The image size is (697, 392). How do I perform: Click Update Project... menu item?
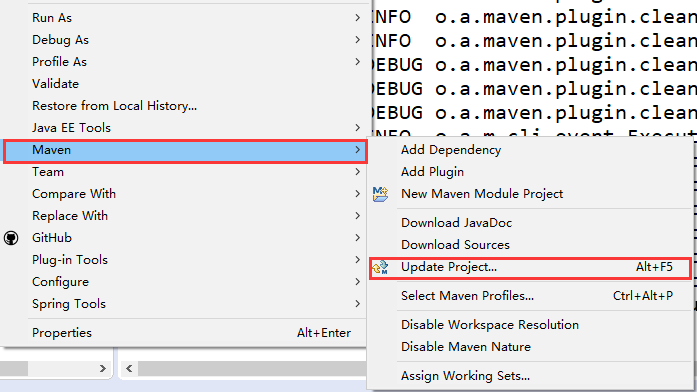[x=531, y=268]
